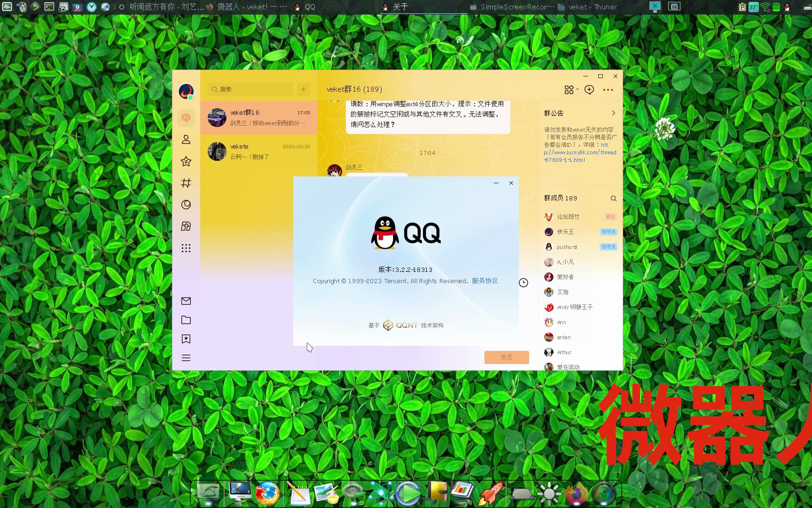Select member 快乐王 in member list
Image resolution: width=812 pixels, height=508 pixels.
pyautogui.click(x=580, y=232)
